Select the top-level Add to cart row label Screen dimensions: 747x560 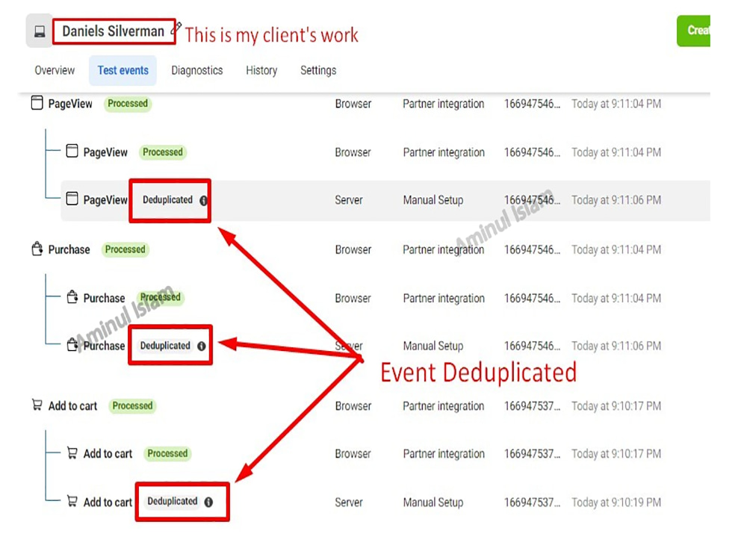72,406
